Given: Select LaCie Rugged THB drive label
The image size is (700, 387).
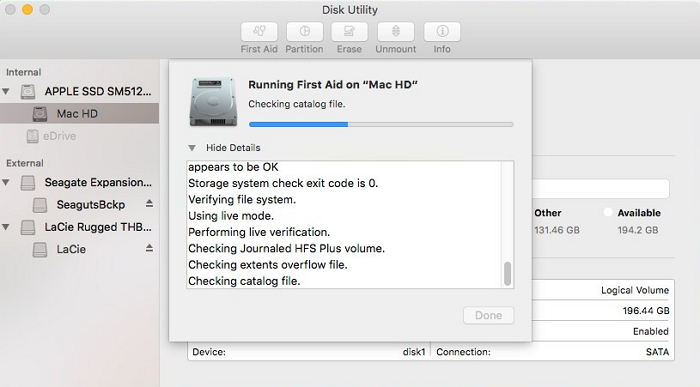Looking at the screenshot, I should [x=98, y=227].
